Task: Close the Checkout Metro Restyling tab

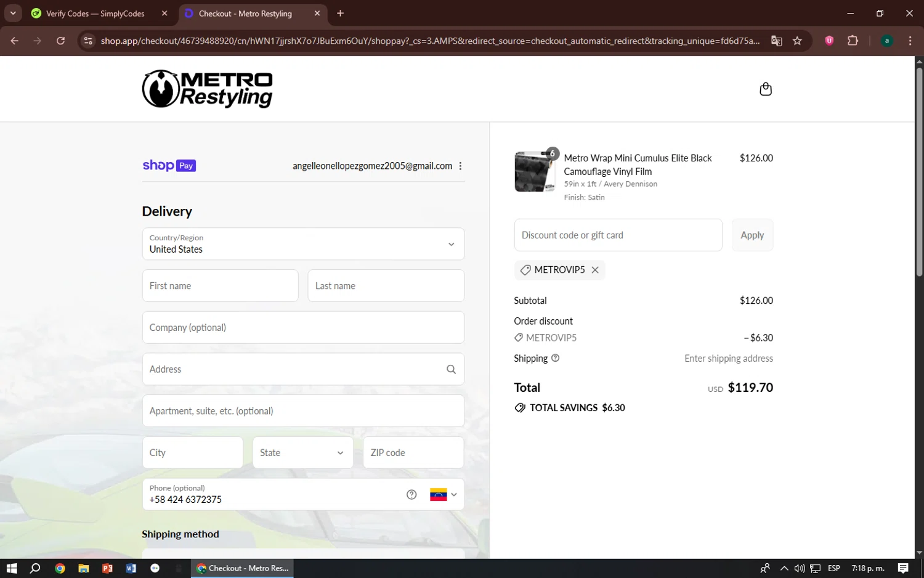Action: point(317,13)
